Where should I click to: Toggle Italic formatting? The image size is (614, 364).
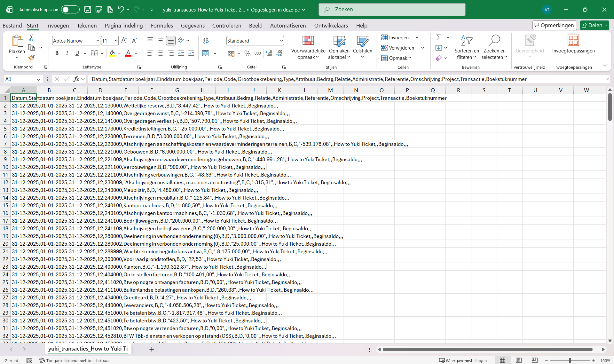click(x=67, y=53)
